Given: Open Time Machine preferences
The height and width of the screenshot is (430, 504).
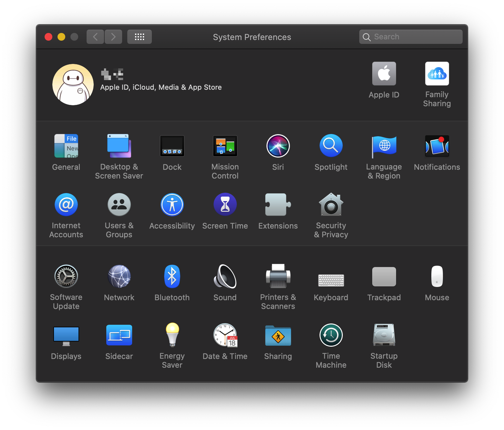Looking at the screenshot, I should 331,335.
